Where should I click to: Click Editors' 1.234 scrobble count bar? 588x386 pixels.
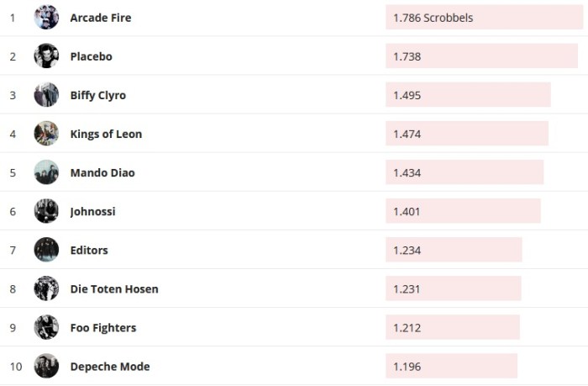click(x=454, y=250)
